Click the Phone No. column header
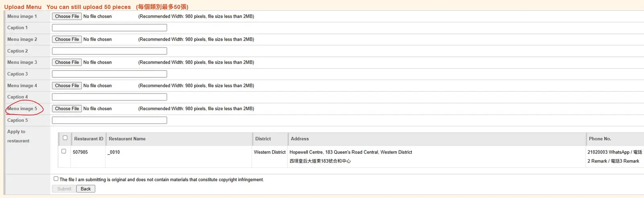 click(x=600, y=139)
